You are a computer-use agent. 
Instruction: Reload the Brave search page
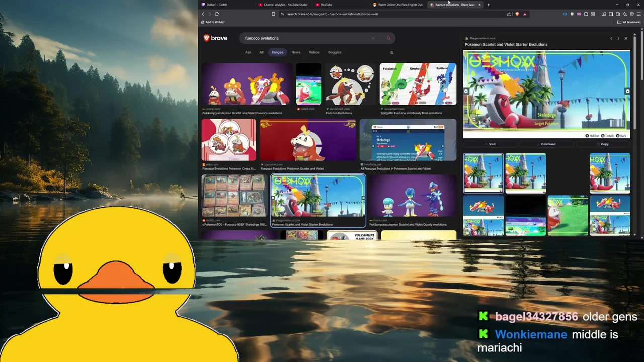click(217, 14)
